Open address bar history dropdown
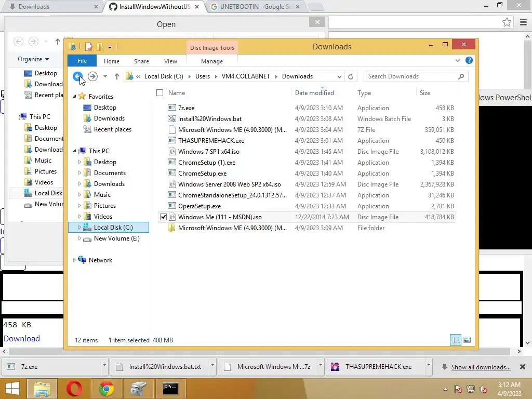Screen dimensions: 532x399 pyautogui.click(x=339, y=76)
